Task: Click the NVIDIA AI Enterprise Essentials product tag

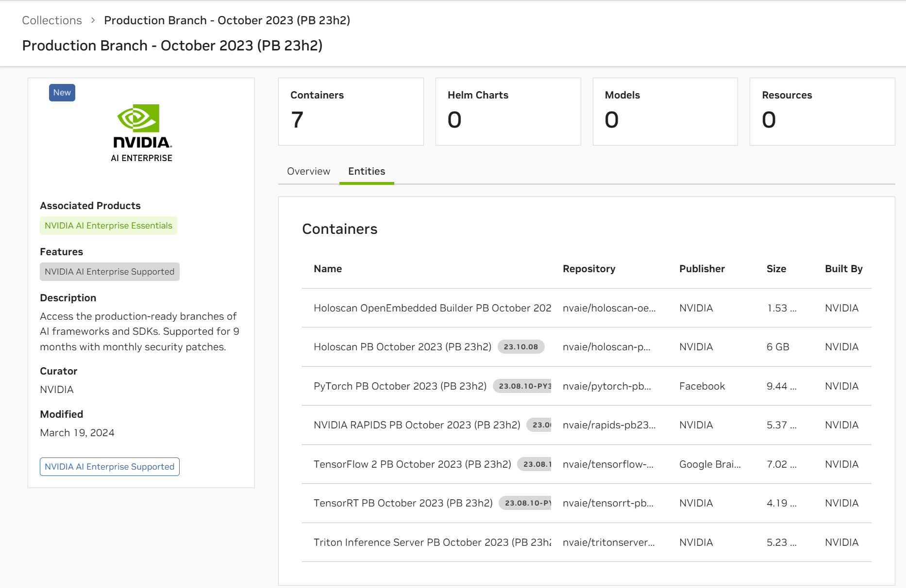Action: tap(108, 226)
